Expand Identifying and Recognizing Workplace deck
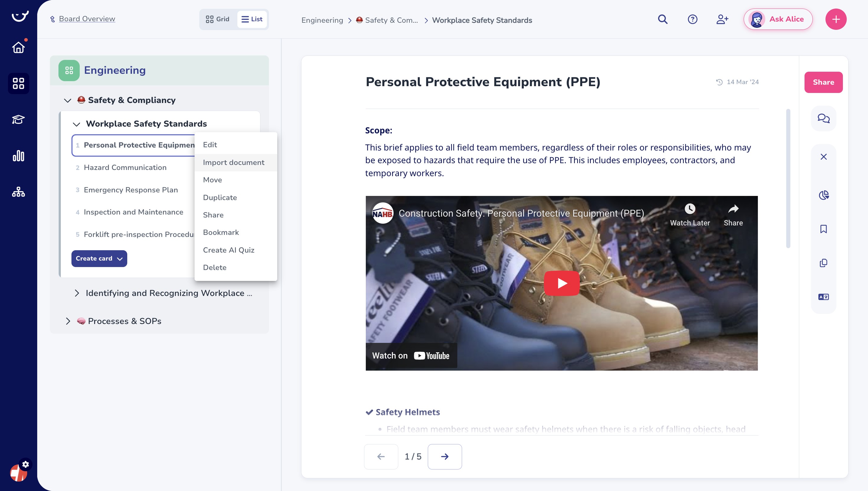This screenshot has width=868, height=491. [76, 293]
